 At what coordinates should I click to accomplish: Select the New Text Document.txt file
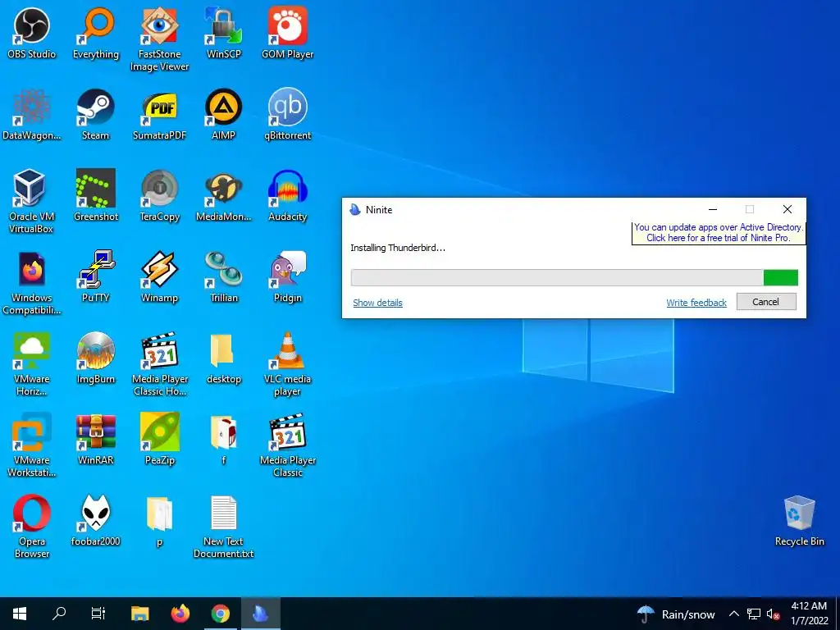point(224,527)
